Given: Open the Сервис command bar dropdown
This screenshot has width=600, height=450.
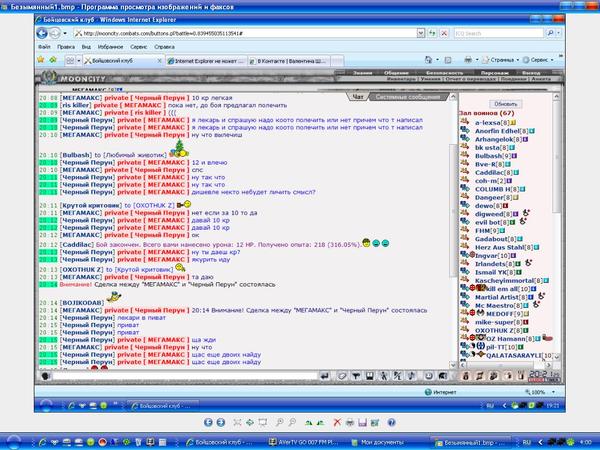Looking at the screenshot, I should coord(538,60).
